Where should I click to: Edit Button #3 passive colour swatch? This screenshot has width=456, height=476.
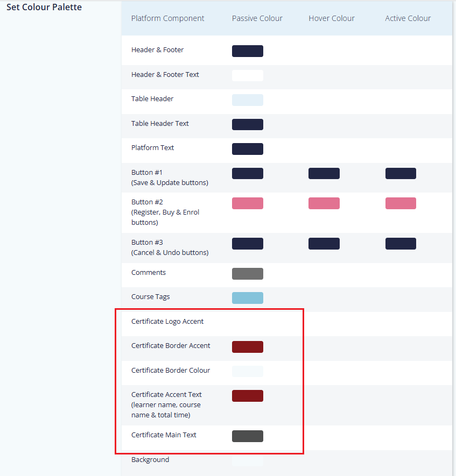(x=248, y=244)
